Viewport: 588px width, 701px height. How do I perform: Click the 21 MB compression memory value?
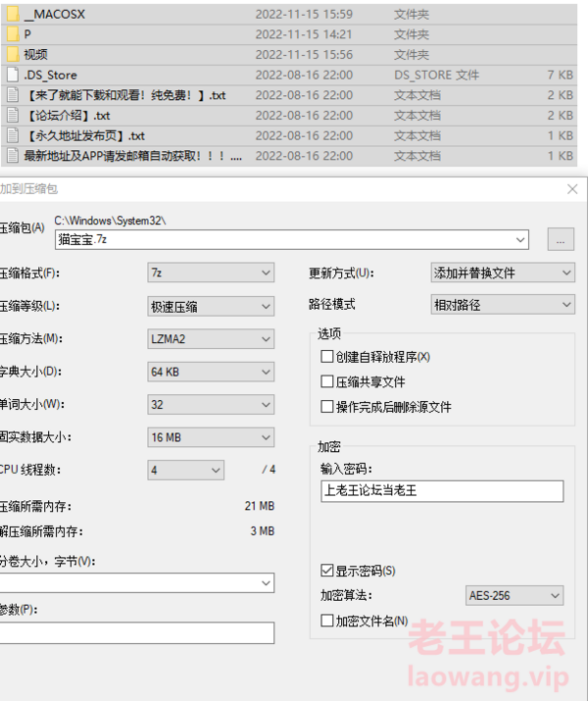point(260,506)
